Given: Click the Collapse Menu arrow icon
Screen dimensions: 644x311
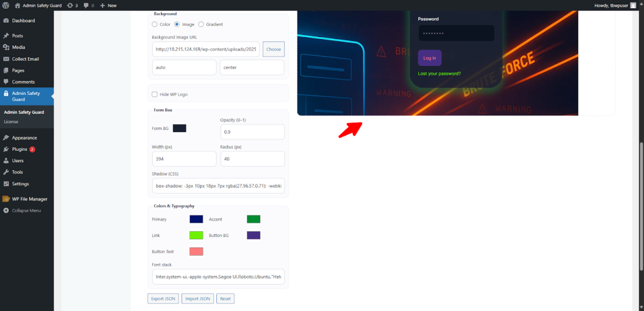Looking at the screenshot, I should coord(6,210).
